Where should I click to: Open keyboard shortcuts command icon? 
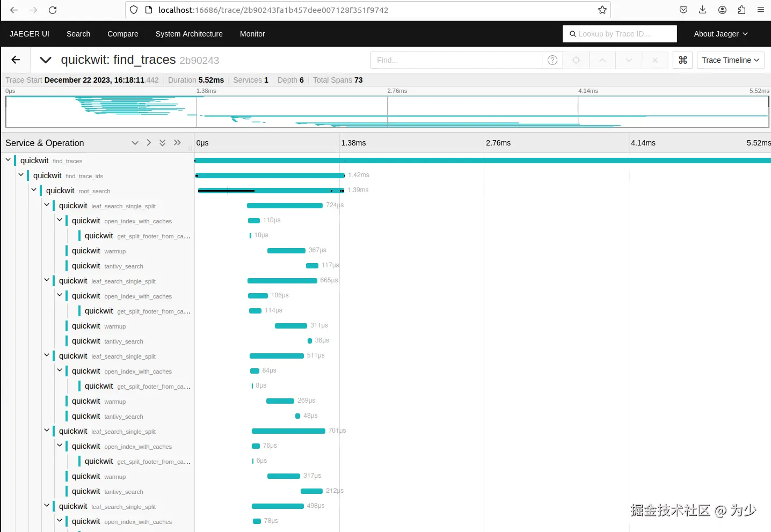point(683,60)
